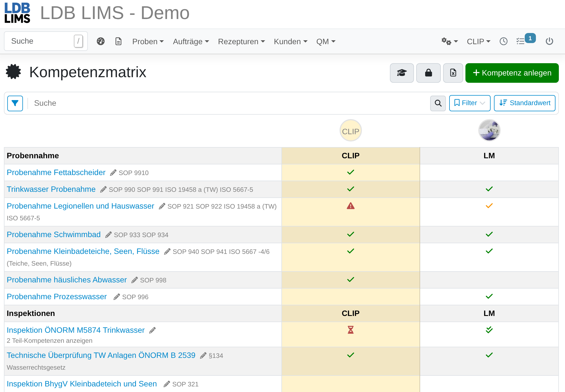This screenshot has width=565, height=392.
Task: Click the edit pencil next to Probenahme Fettabscheider
Action: tap(113, 173)
